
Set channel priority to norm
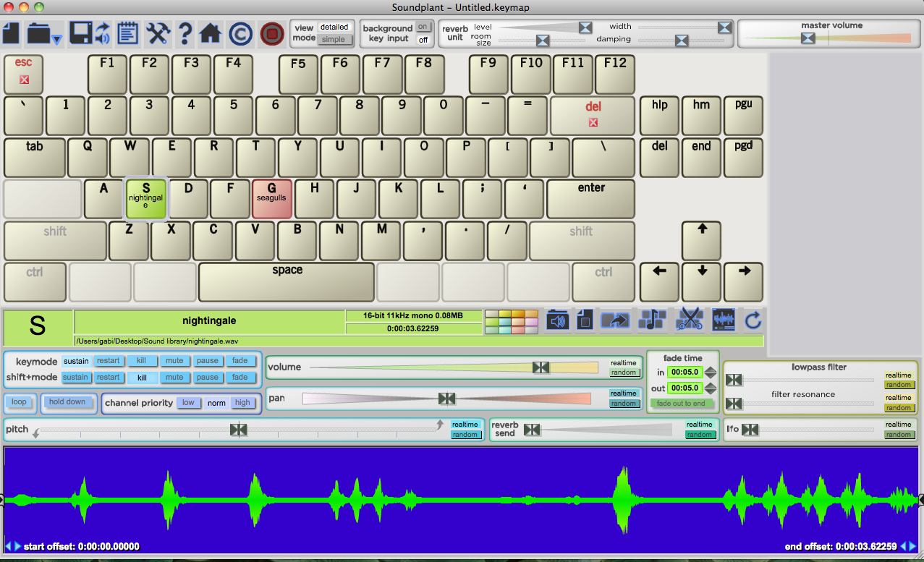[x=216, y=403]
